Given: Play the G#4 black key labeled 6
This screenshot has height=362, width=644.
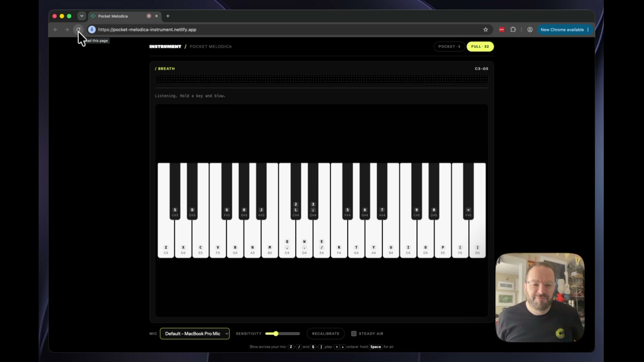Looking at the screenshot, I should (x=365, y=191).
